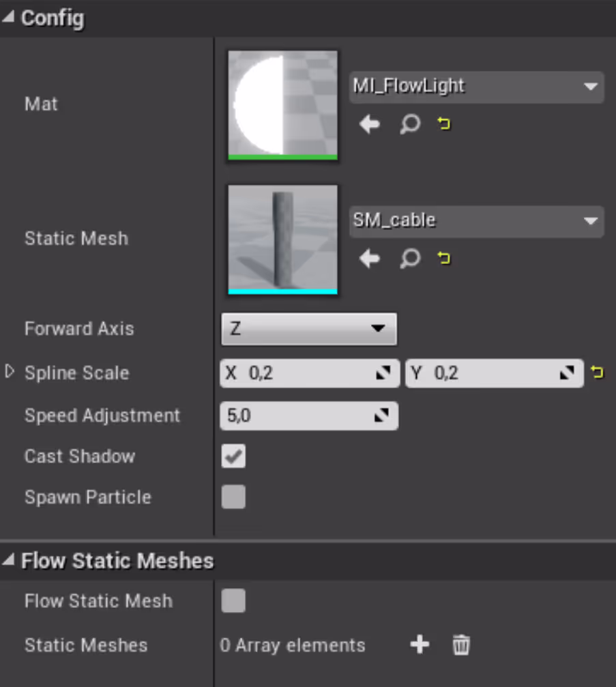Image resolution: width=616 pixels, height=687 pixels.
Task: Use selected asset arrow for Static Mesh
Action: [x=369, y=259]
